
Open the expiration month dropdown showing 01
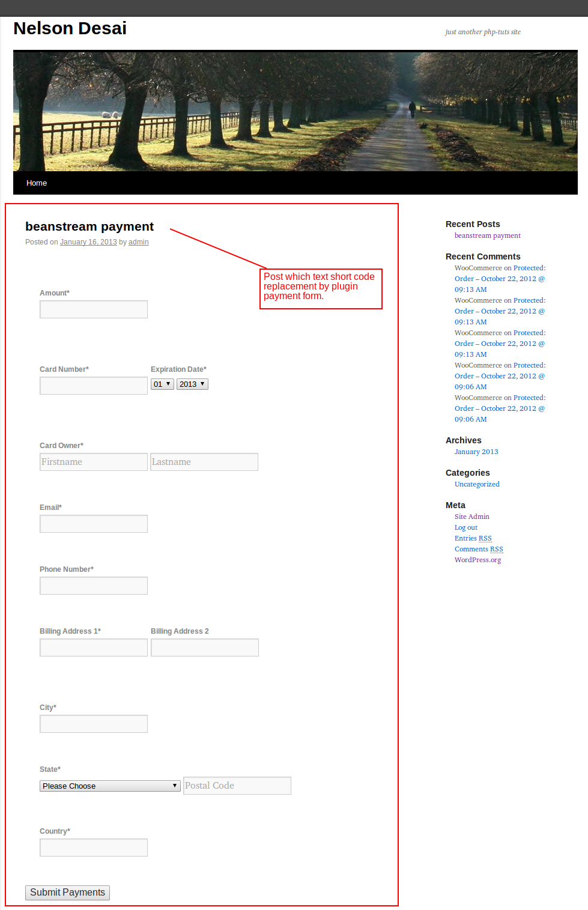tap(162, 384)
